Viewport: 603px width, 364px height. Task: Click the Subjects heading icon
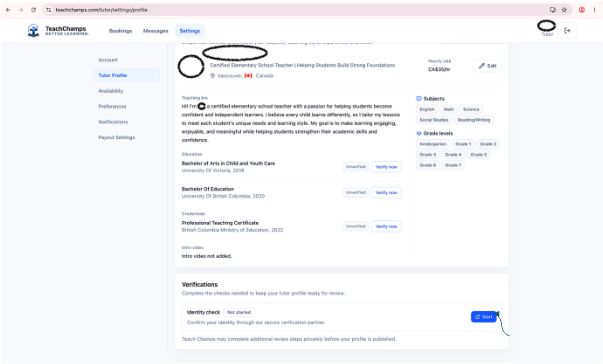pos(419,98)
